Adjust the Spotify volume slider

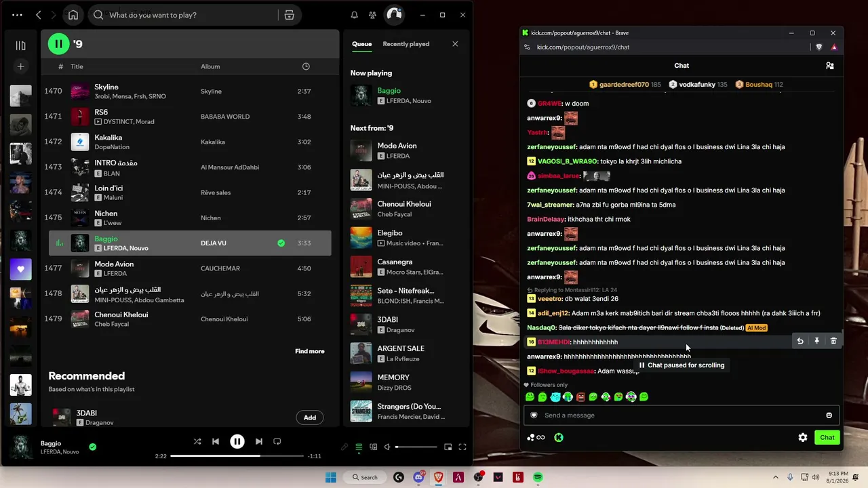coord(416,447)
